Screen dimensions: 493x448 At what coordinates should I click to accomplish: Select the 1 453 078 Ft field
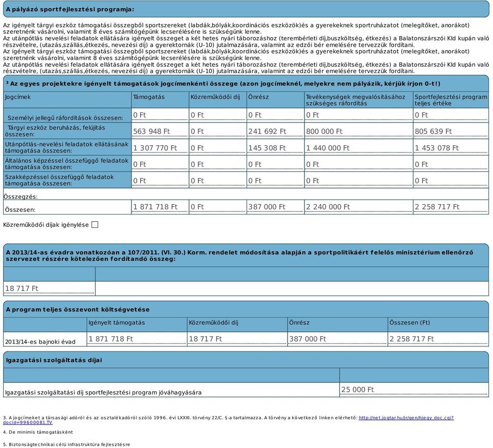tap(450, 148)
